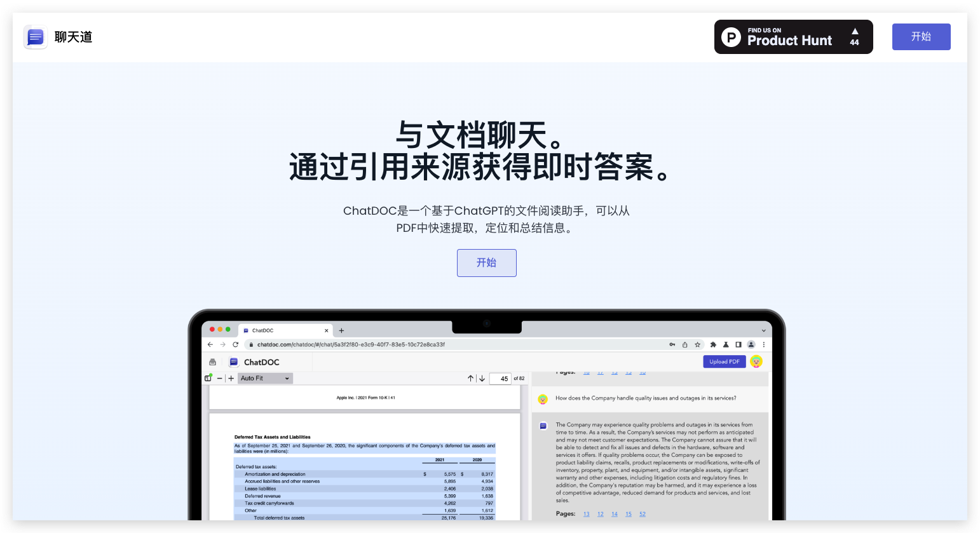Click the document list icon beside ChatDOC logo
This screenshot has width=980, height=533.
point(212,362)
